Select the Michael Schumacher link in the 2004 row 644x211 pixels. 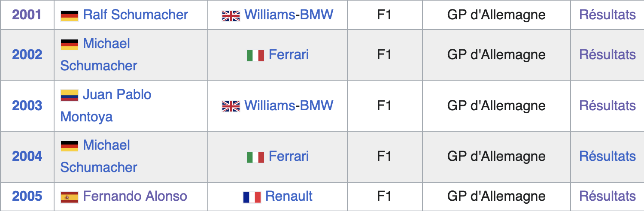(106, 145)
